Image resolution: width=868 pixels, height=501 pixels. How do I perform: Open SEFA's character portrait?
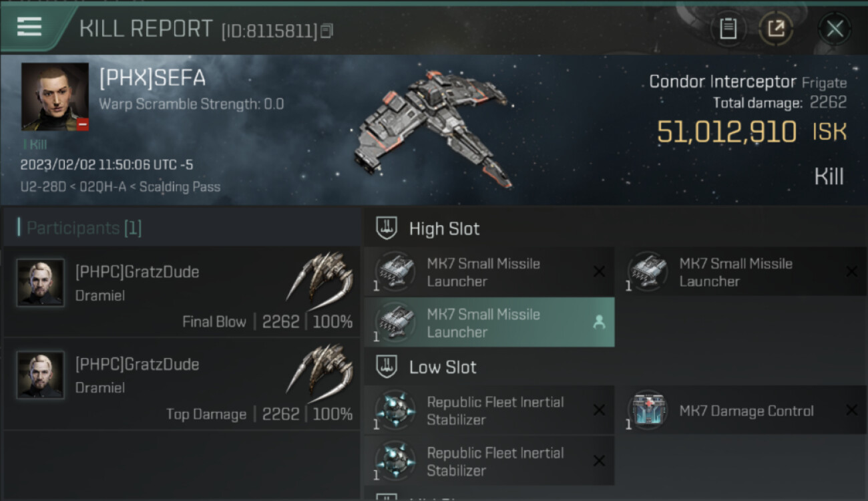click(x=55, y=96)
